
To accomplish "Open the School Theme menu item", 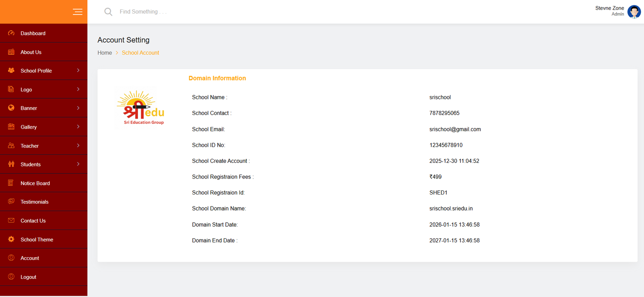I will tap(43, 239).
